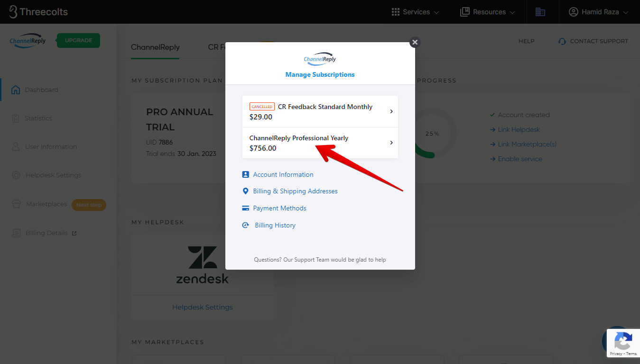Click the Billing Details receipt icon
Screen dimensions: 640x364
pos(17,233)
